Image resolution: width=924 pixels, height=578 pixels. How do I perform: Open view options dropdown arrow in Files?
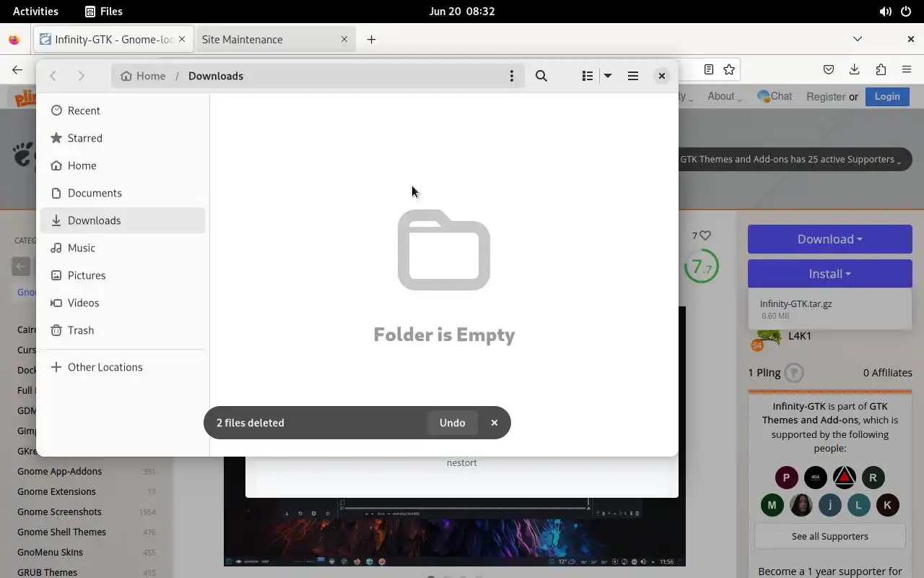[x=608, y=76]
